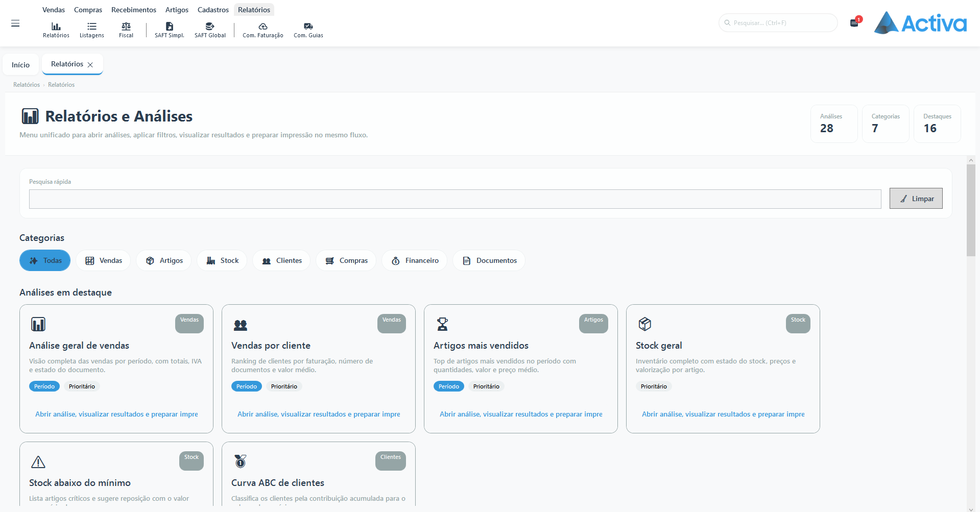Viewport: 980px width, 512px height.
Task: Click the Categorias count card showing 7
Action: click(x=886, y=124)
